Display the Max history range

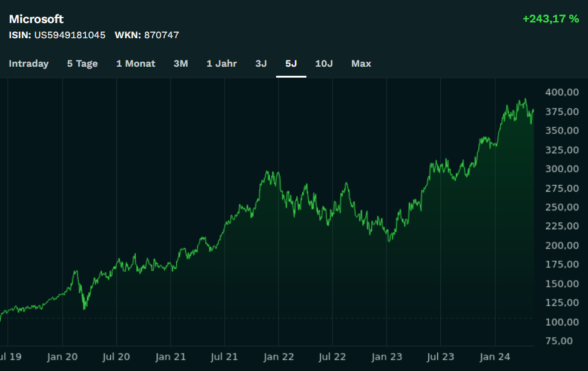[x=361, y=64]
